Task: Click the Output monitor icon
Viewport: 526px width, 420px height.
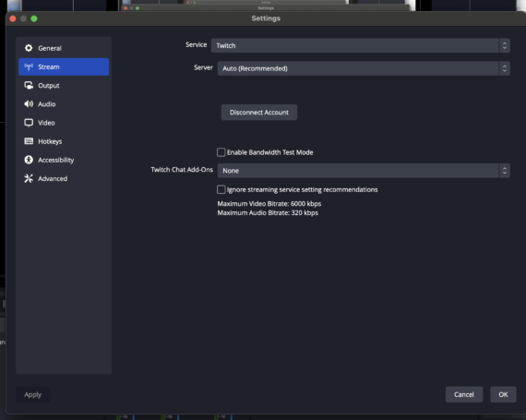Action: pos(29,85)
